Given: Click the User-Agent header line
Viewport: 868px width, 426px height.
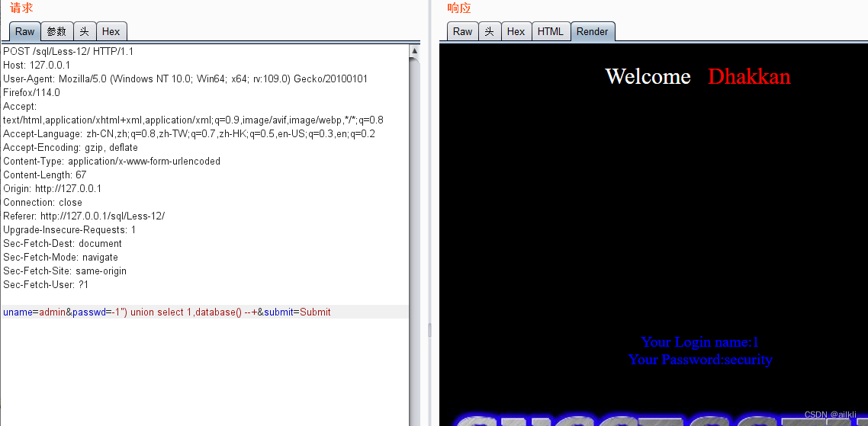Looking at the screenshot, I should point(185,86).
